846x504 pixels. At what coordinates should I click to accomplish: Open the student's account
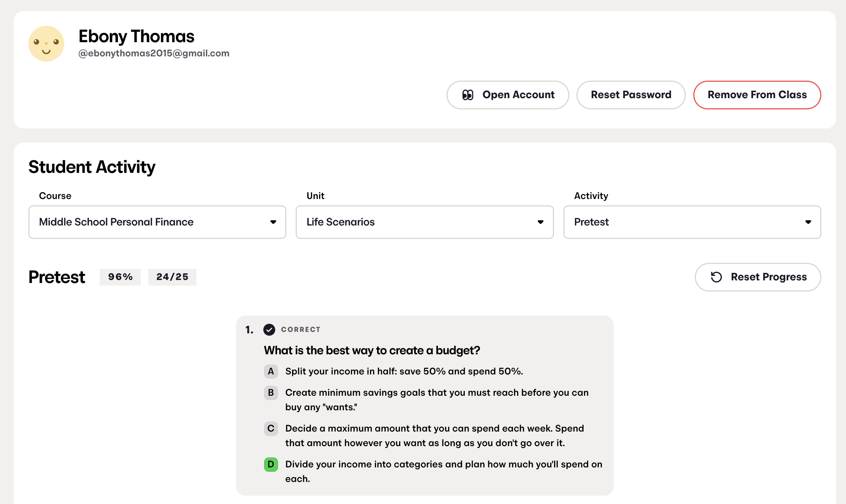(x=508, y=95)
